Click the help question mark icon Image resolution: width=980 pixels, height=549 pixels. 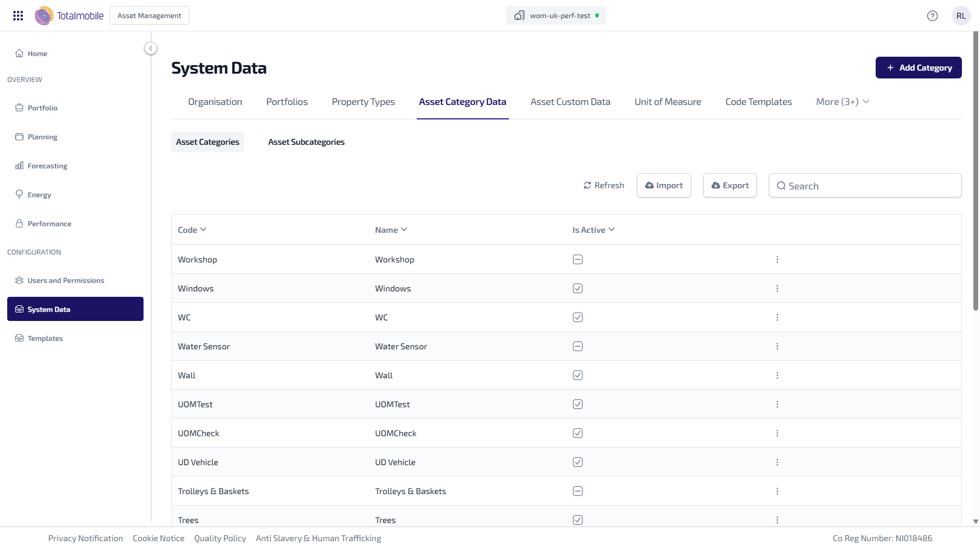(932, 16)
